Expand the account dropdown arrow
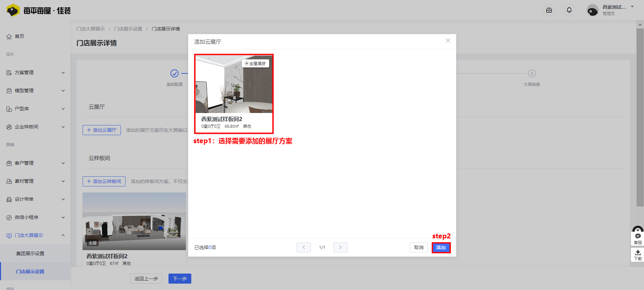644x290 pixels. tap(632, 7)
